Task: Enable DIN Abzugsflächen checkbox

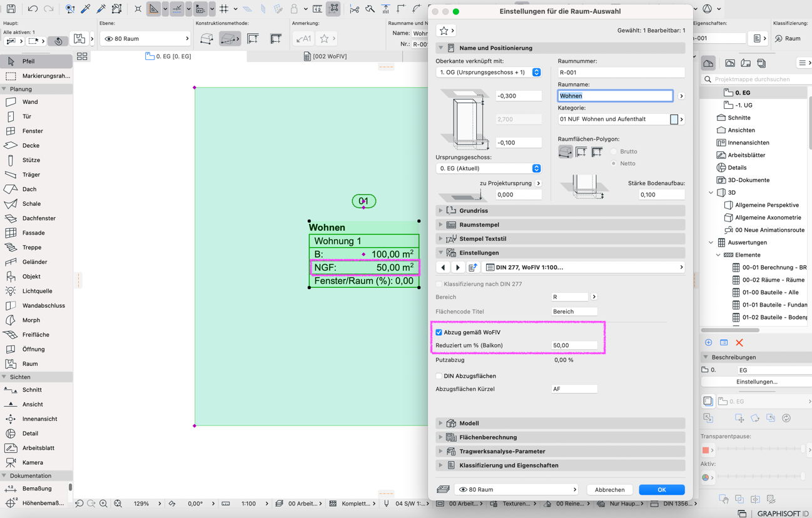Action: tap(439, 376)
